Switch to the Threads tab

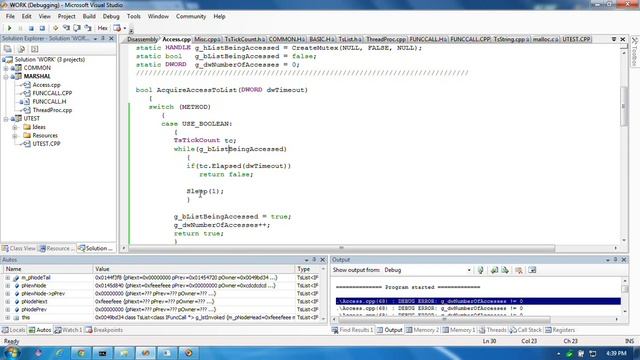pos(493,330)
